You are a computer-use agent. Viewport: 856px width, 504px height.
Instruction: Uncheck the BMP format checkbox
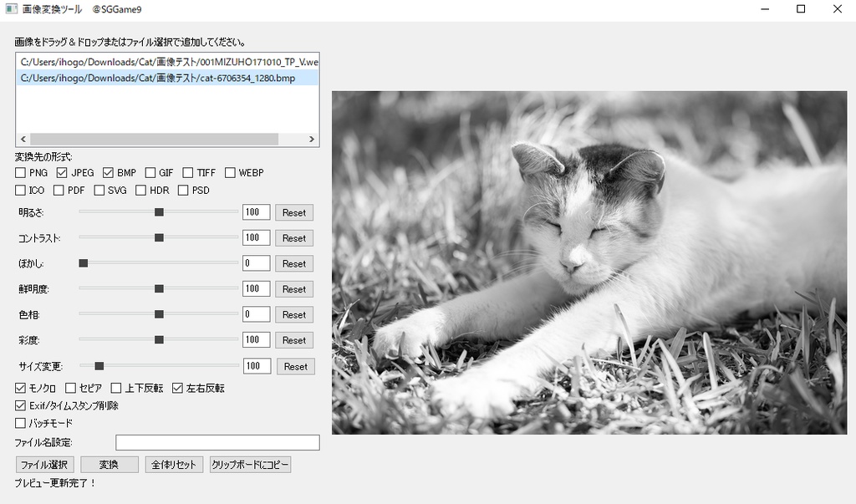pyautogui.click(x=108, y=173)
